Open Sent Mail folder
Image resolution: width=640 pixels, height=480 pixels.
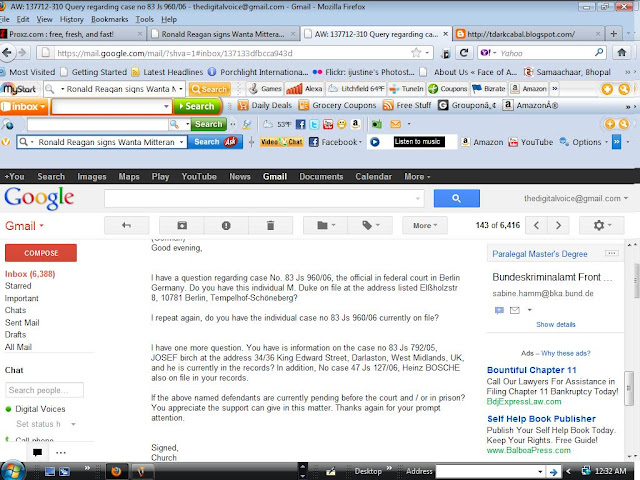22,322
